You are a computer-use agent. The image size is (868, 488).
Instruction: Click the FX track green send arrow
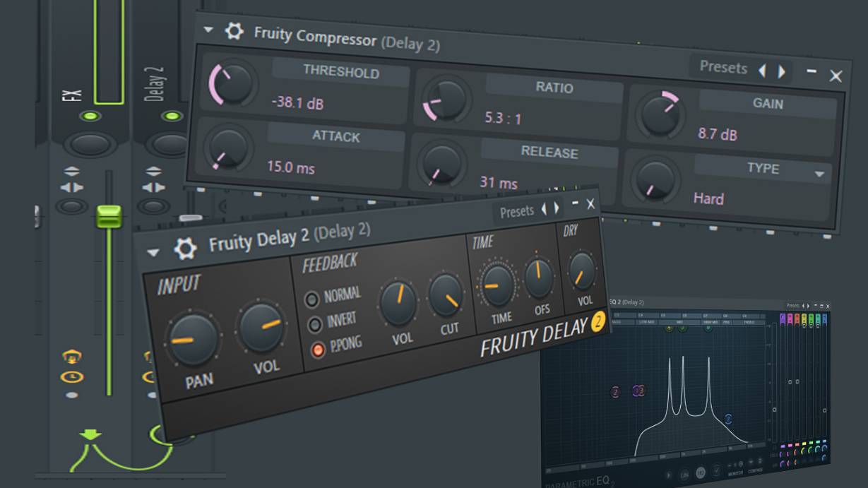(x=90, y=434)
